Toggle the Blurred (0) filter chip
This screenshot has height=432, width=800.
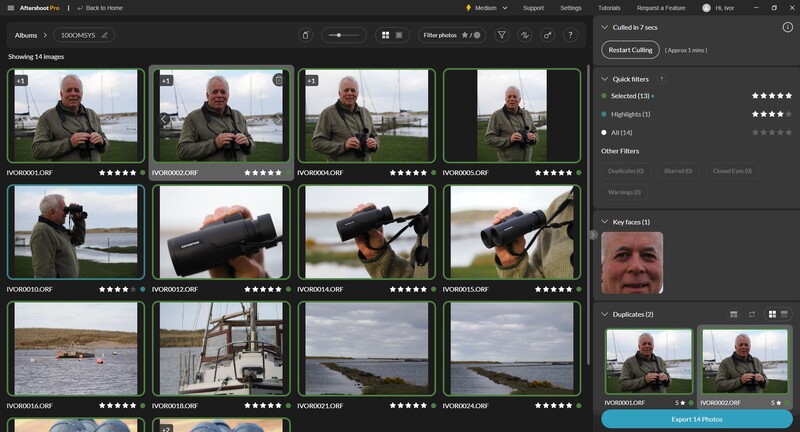click(678, 171)
